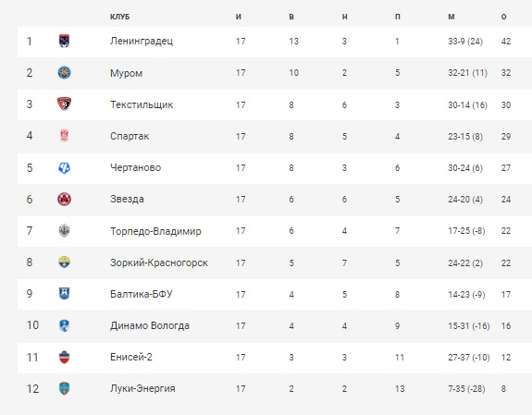The height and width of the screenshot is (415, 532).
Task: Open the Торпедо-Владимир team link
Action: (155, 231)
